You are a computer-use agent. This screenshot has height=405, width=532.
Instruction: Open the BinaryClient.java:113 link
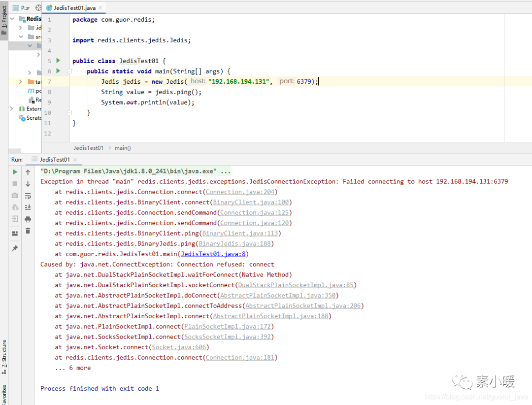coord(240,233)
